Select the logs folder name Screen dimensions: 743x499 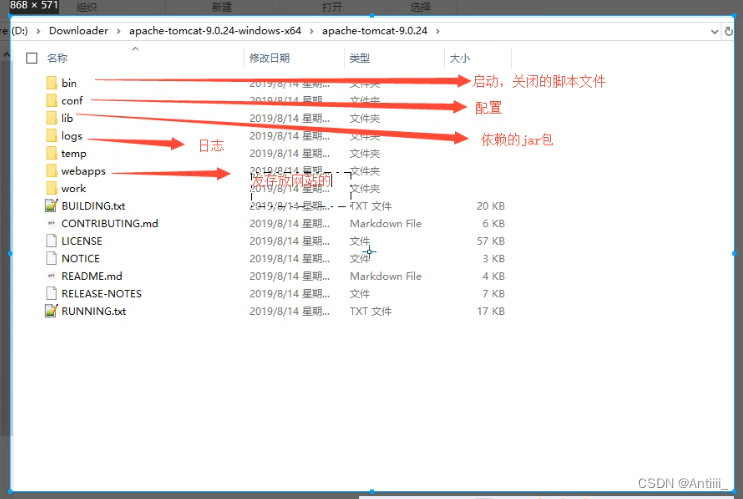72,136
